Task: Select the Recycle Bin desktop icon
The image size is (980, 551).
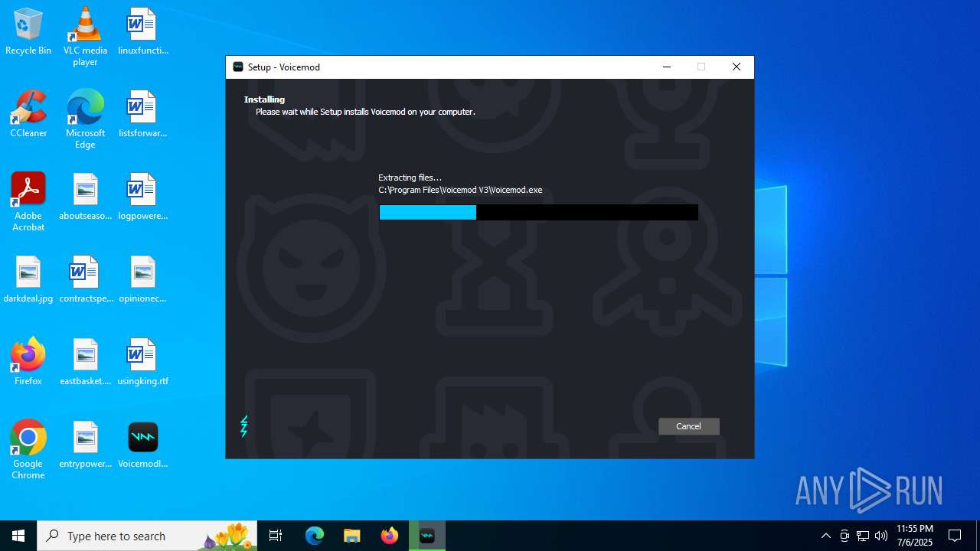Action: (x=28, y=32)
